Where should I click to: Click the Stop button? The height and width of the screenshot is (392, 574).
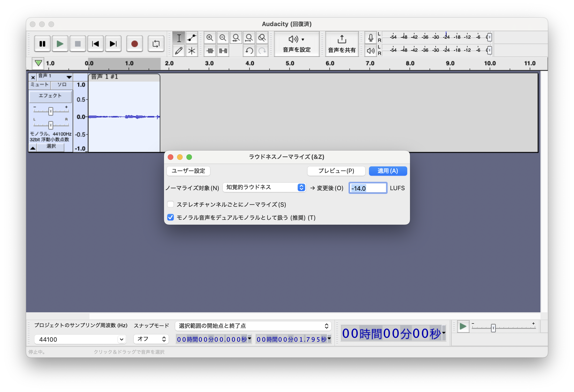point(78,44)
